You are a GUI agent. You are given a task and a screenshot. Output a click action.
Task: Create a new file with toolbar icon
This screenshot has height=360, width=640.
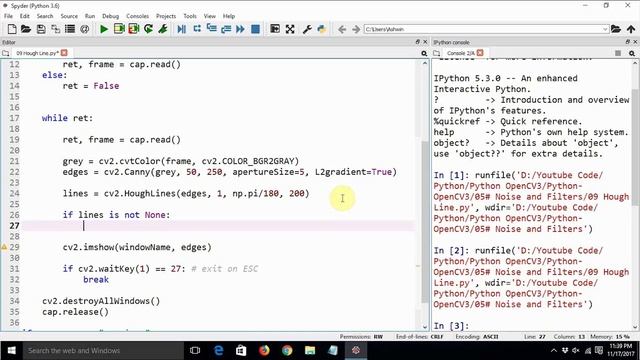coord(12,29)
